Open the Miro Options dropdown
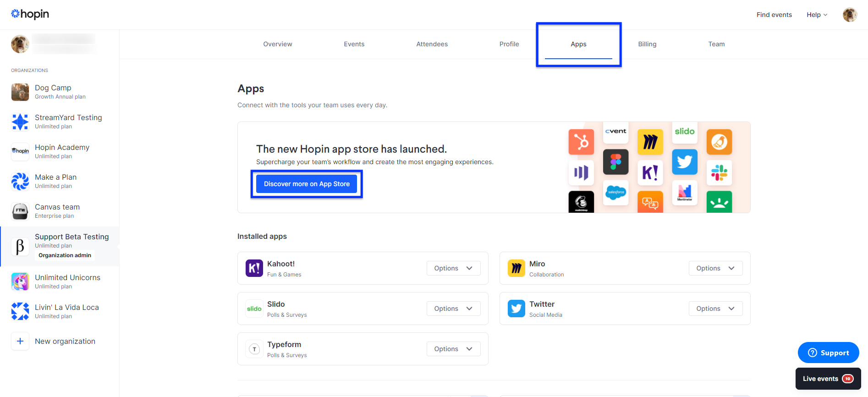This screenshot has width=868, height=397. (x=715, y=268)
